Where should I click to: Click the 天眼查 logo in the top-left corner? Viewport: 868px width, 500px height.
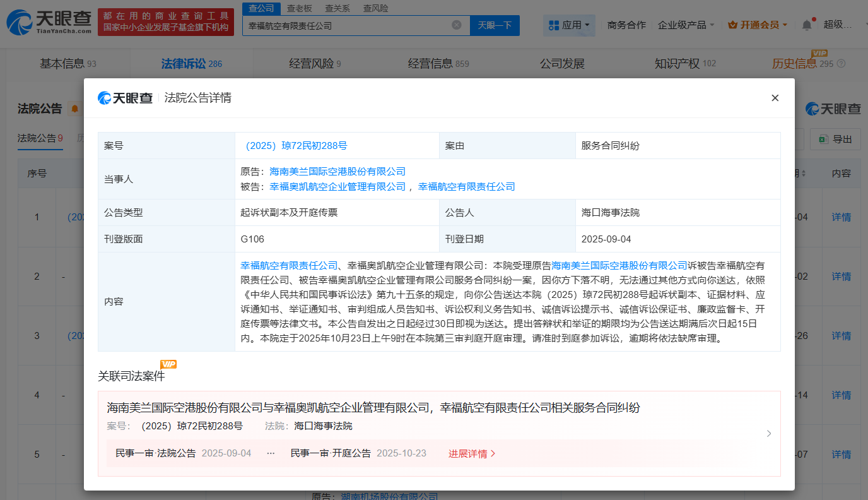point(47,21)
